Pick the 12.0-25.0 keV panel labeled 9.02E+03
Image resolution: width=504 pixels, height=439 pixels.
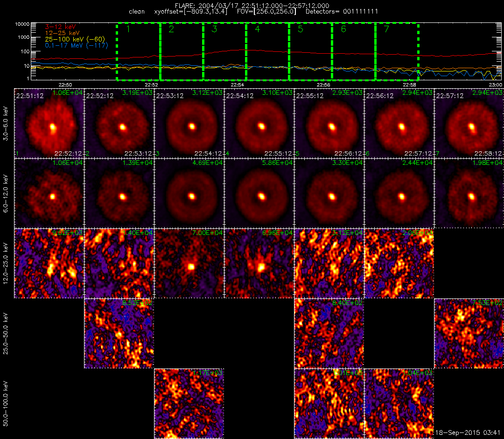point(49,264)
